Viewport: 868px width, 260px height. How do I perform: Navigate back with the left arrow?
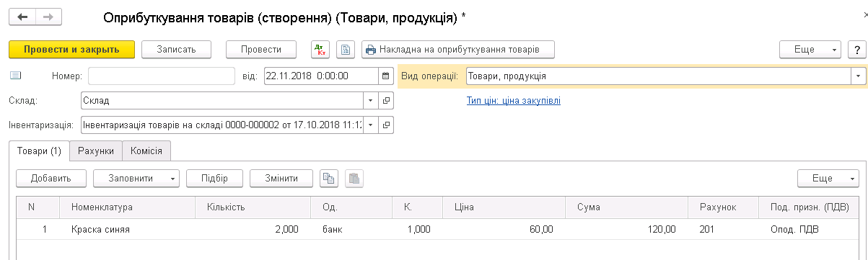(x=22, y=17)
